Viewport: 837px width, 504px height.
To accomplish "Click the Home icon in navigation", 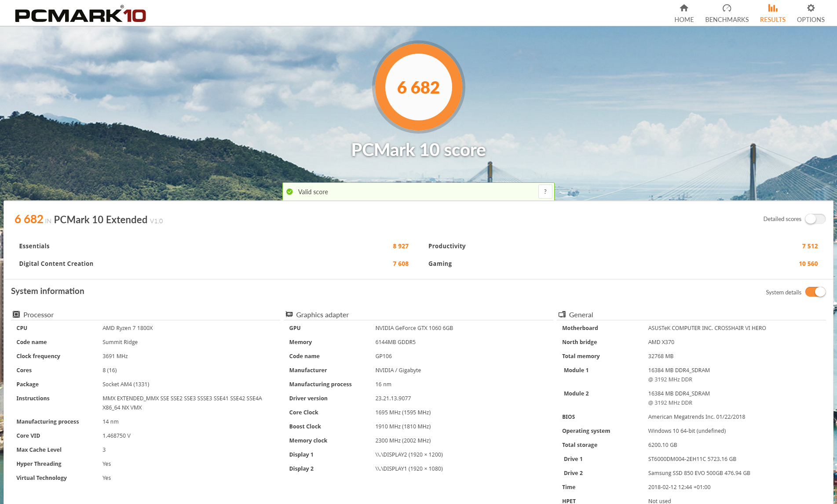I will (x=683, y=8).
